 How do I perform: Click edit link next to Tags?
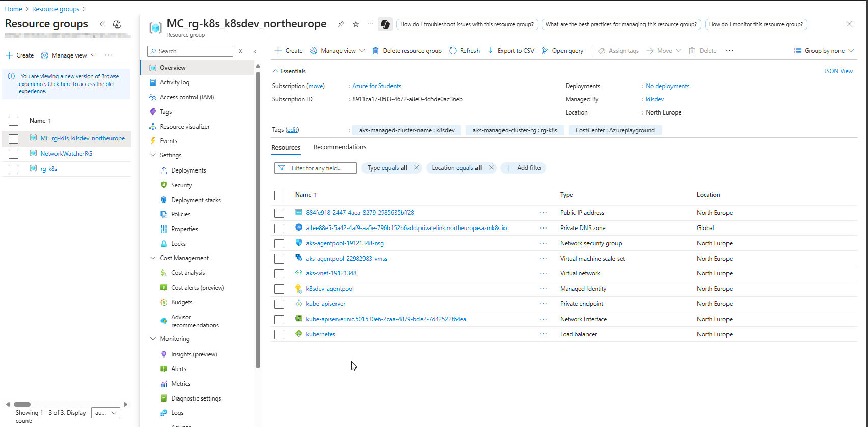point(292,130)
